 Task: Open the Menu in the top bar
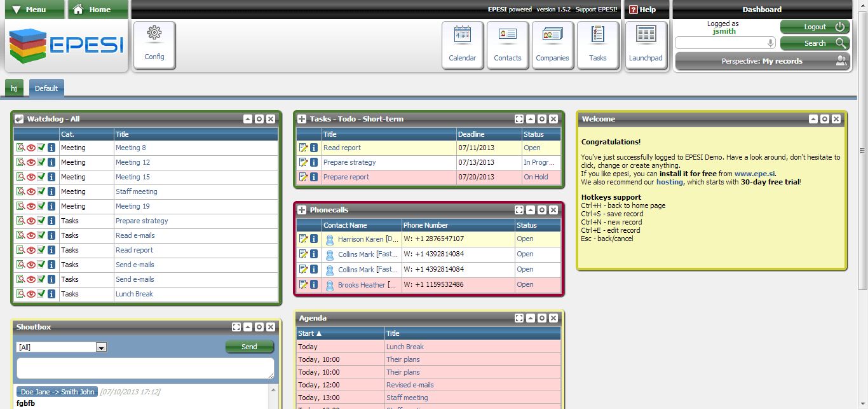coord(34,10)
